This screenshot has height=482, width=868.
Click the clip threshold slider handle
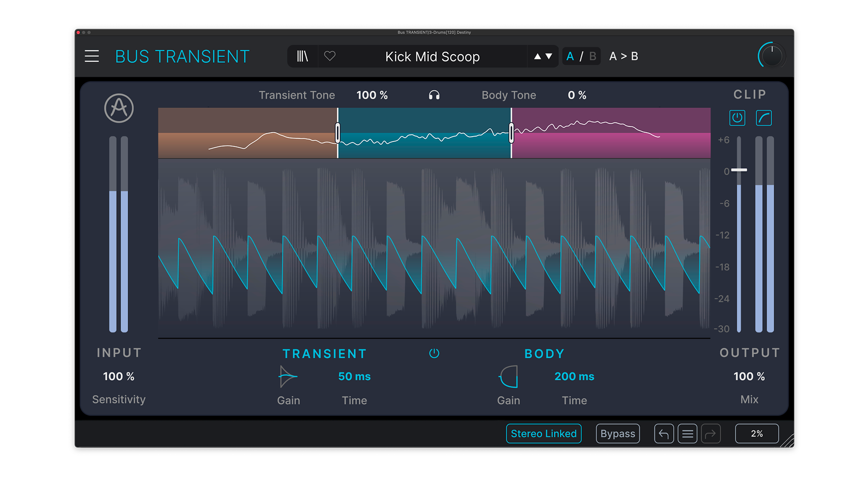(x=739, y=170)
